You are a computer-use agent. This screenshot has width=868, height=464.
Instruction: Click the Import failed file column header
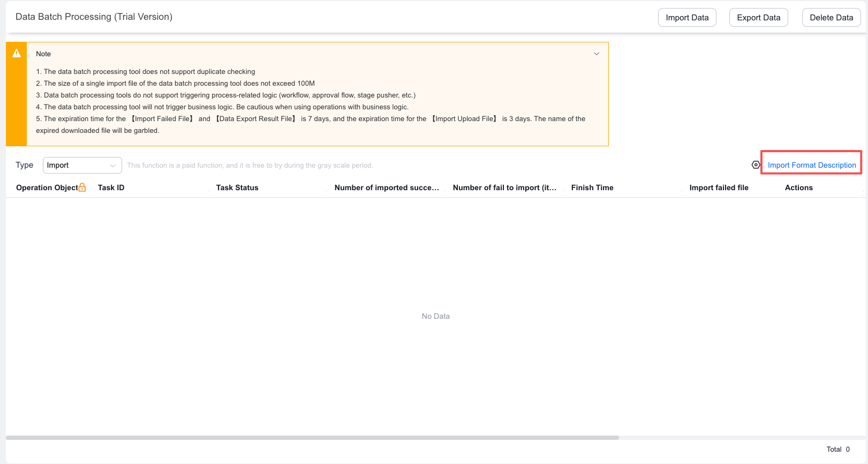pos(719,188)
